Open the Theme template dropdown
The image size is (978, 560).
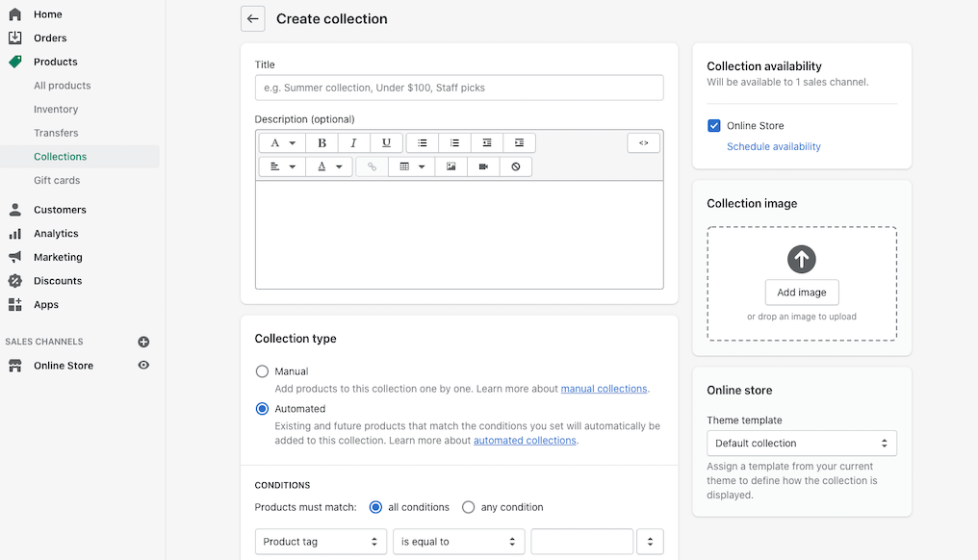pyautogui.click(x=801, y=444)
